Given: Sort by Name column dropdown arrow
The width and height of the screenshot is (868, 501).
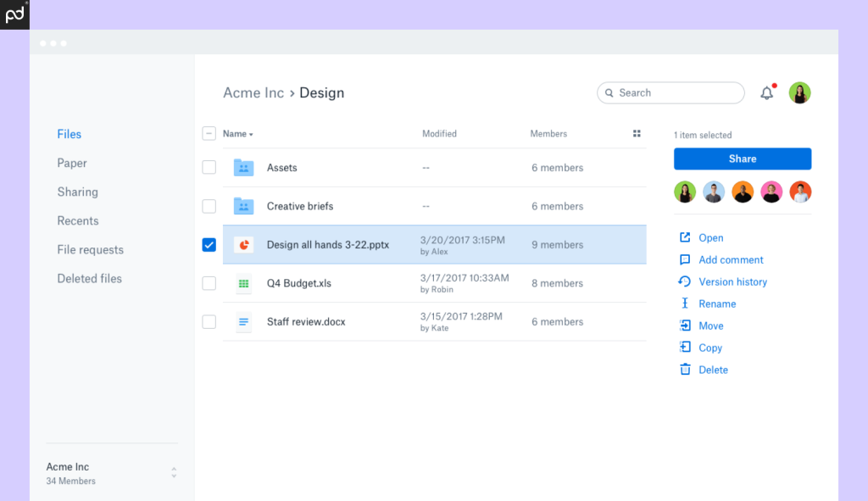Looking at the screenshot, I should (251, 135).
